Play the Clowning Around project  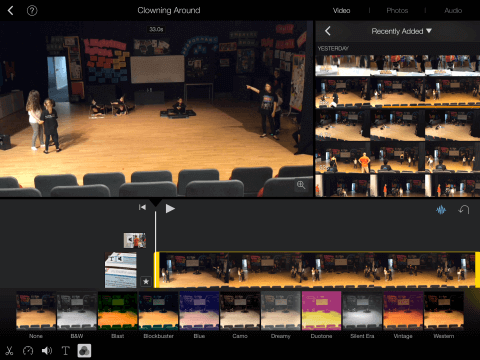point(170,209)
